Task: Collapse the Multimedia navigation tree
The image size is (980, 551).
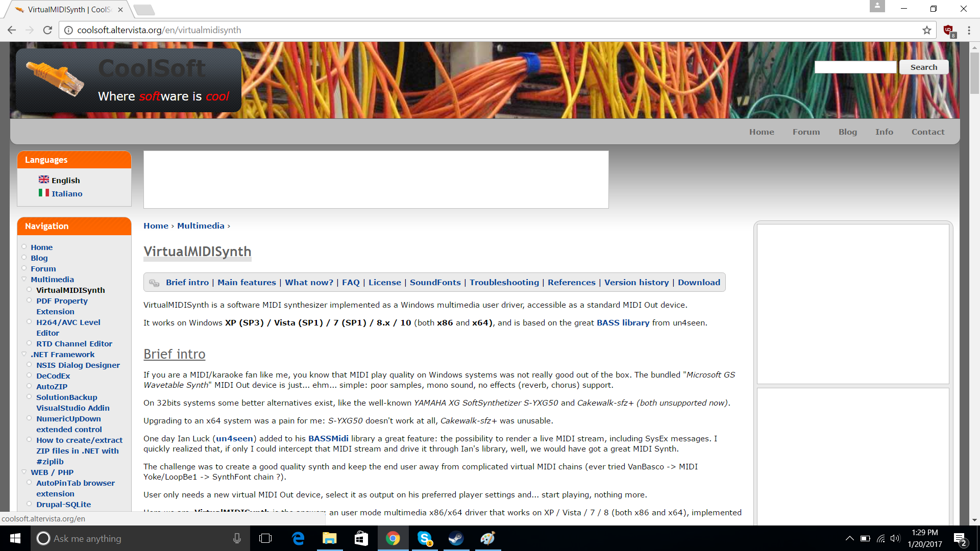Action: click(x=24, y=279)
